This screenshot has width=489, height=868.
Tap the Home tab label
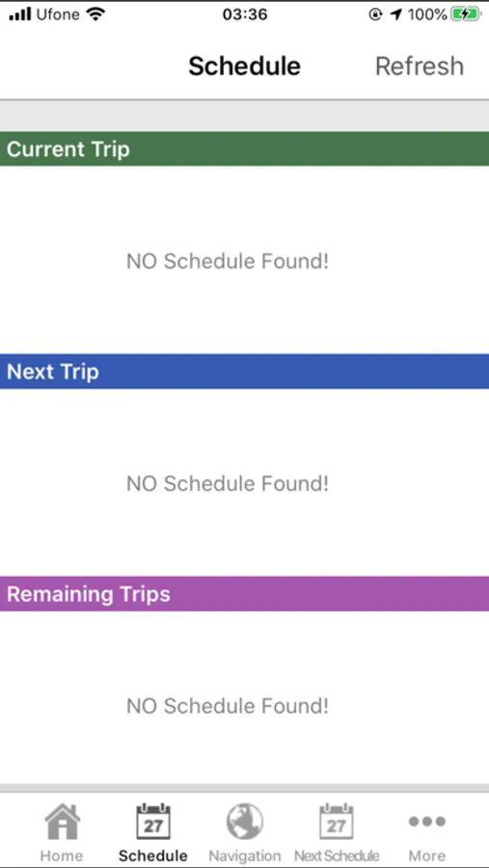point(62,855)
